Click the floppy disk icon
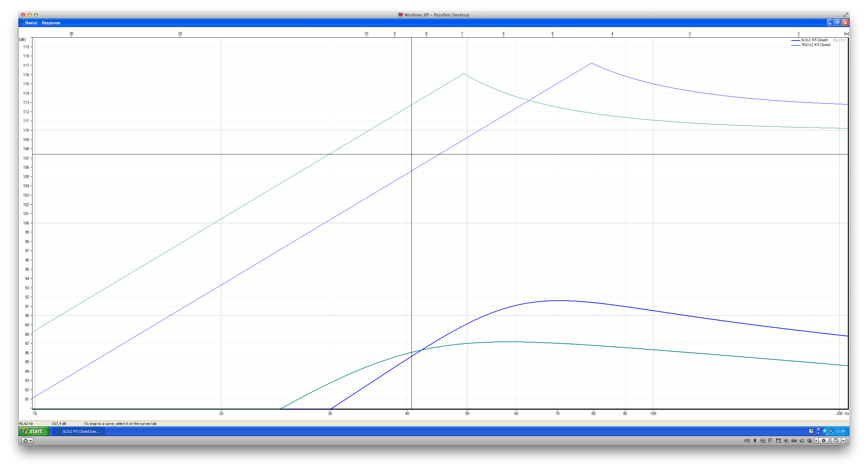This screenshot has width=868, height=471. [x=778, y=441]
